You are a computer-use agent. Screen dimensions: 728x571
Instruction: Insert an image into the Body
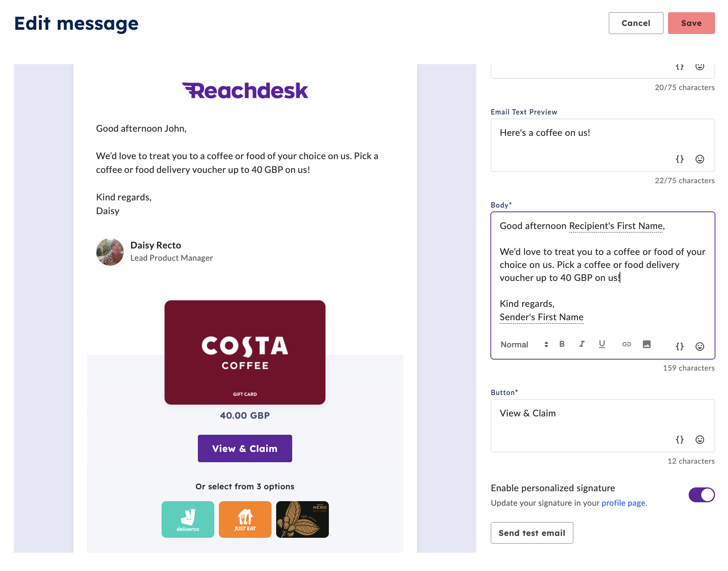click(647, 344)
